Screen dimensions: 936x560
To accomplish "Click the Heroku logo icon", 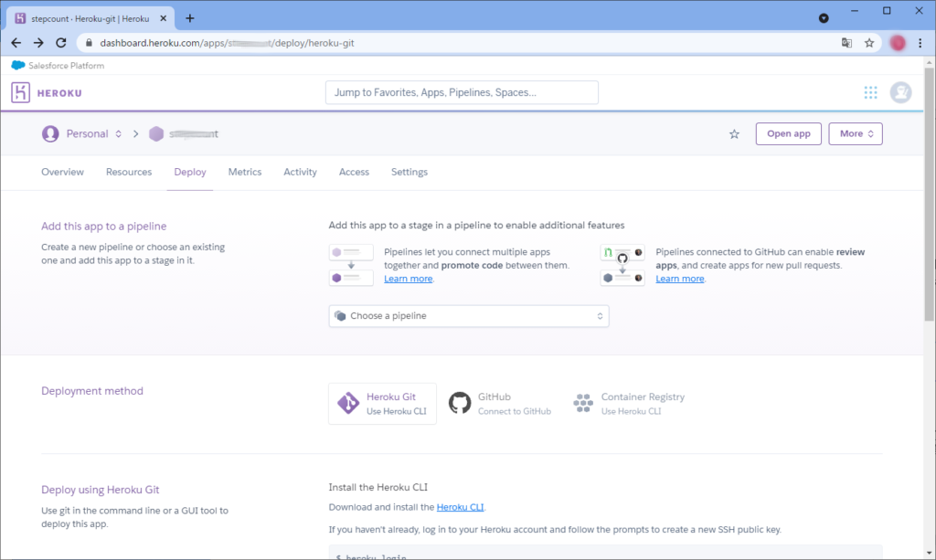I will 21,92.
